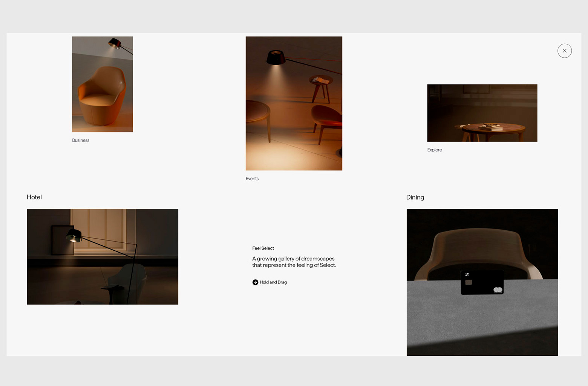This screenshot has width=588, height=386.
Task: Click the Hold and Drag text
Action: (x=273, y=282)
